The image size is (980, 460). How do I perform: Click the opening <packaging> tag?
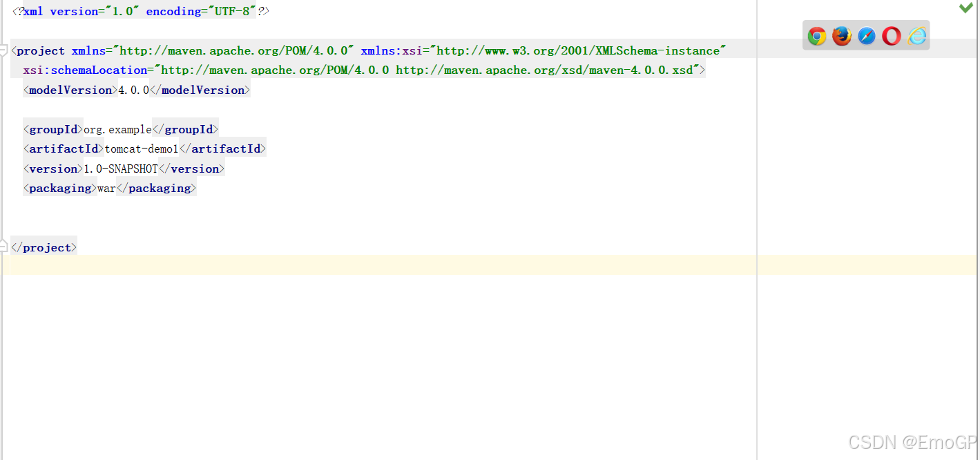pos(60,188)
